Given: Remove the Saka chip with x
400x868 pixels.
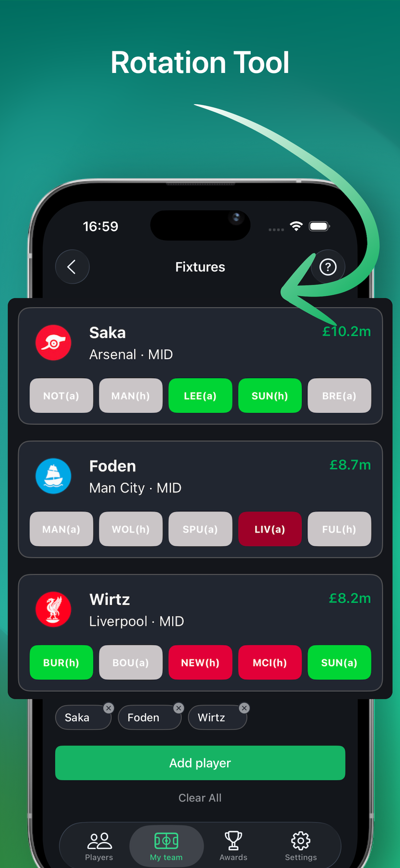Looking at the screenshot, I should point(109,708).
